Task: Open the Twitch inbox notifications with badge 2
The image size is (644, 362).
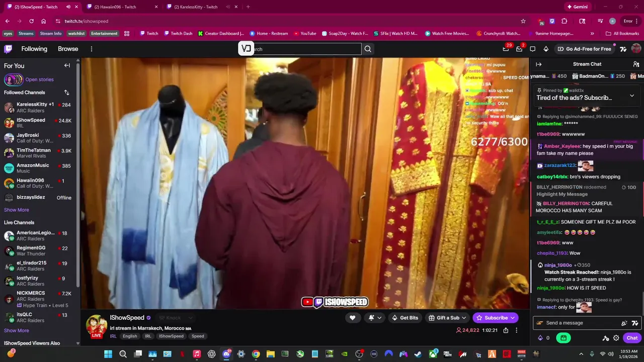Action: [x=519, y=49]
